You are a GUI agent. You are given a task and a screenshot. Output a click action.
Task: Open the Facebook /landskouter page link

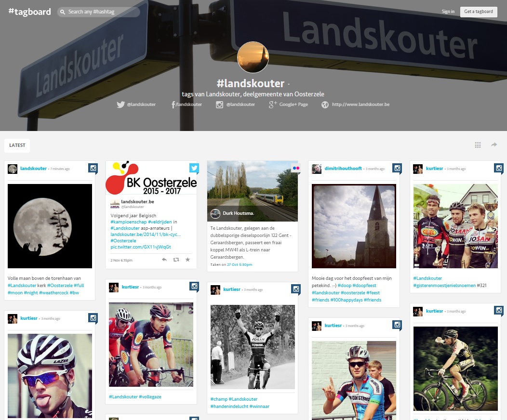pos(187,105)
